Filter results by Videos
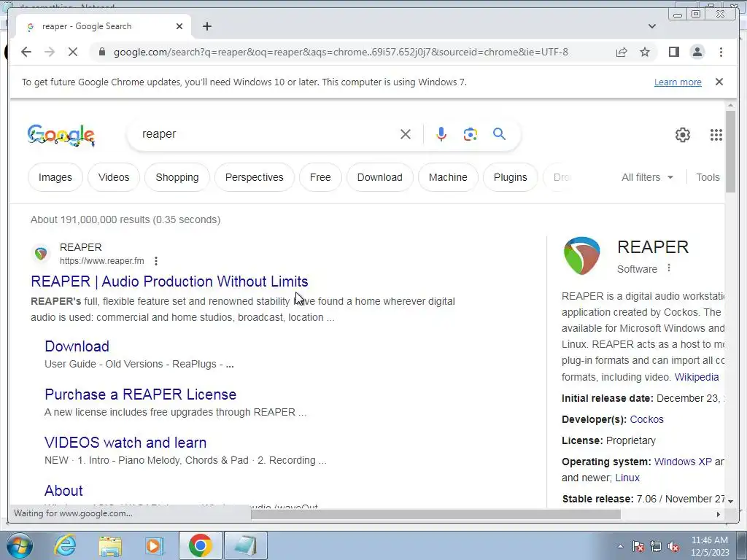747x560 pixels. point(114,177)
